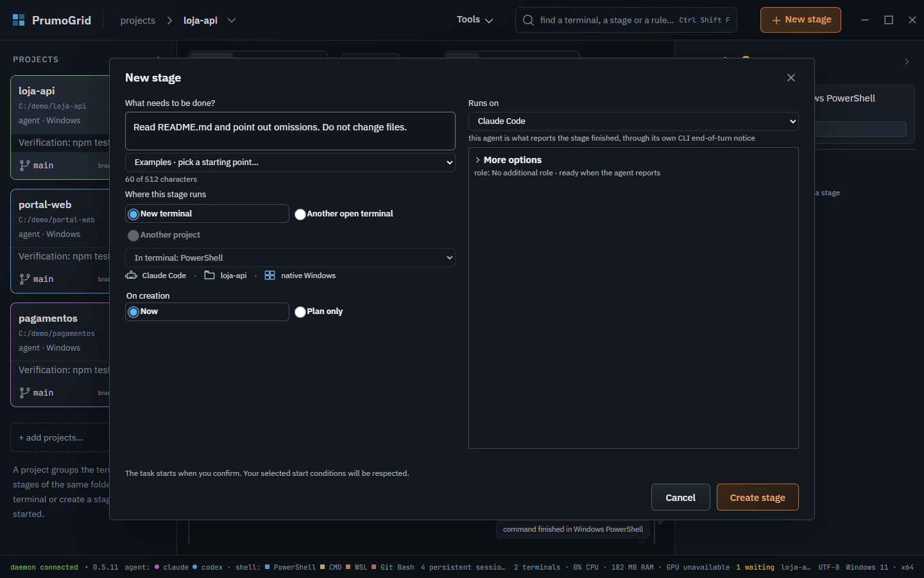Viewport: 924px width, 578px height.
Task: Click Create stage button
Action: [x=758, y=497]
